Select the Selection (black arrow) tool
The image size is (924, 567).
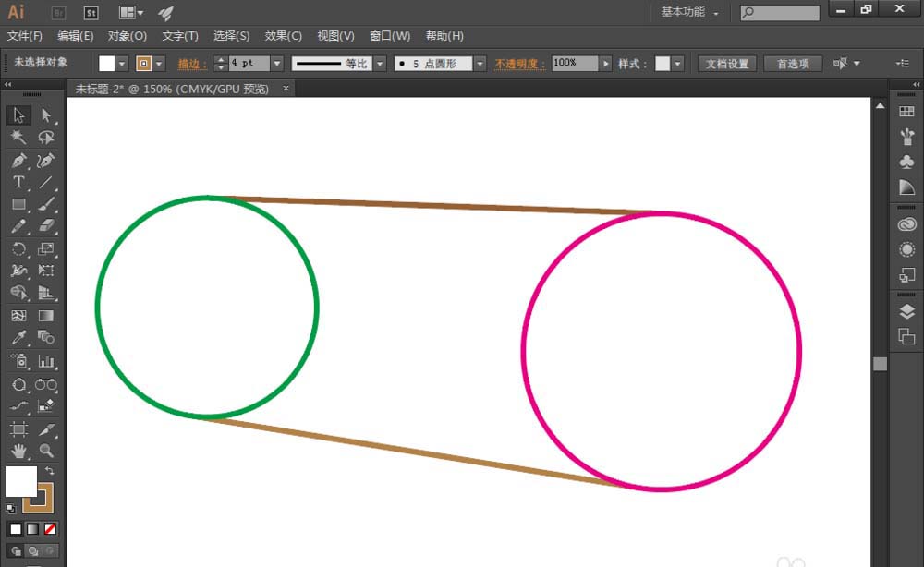(x=18, y=115)
